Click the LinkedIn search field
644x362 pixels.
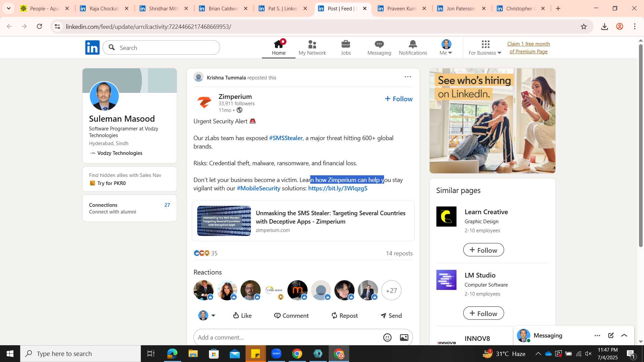tap(161, 48)
